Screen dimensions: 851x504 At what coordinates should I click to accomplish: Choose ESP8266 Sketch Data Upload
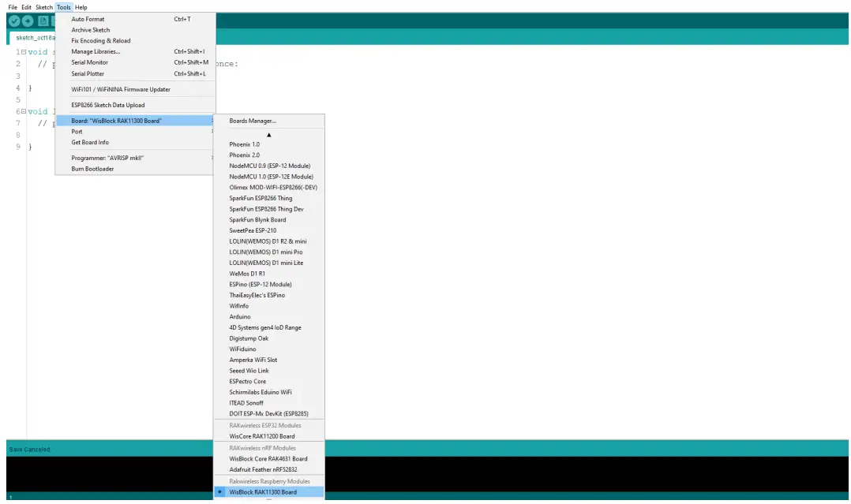135,105
